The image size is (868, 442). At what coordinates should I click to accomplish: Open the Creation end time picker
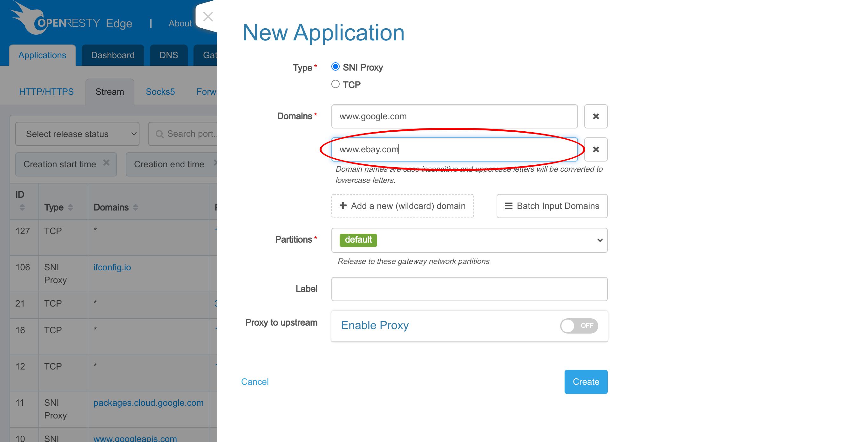click(171, 164)
